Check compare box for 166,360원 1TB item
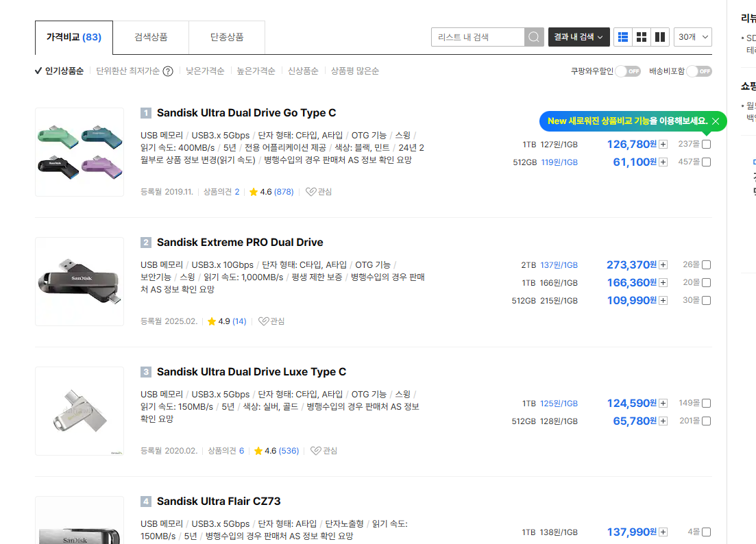This screenshot has height=544, width=756. tap(707, 282)
